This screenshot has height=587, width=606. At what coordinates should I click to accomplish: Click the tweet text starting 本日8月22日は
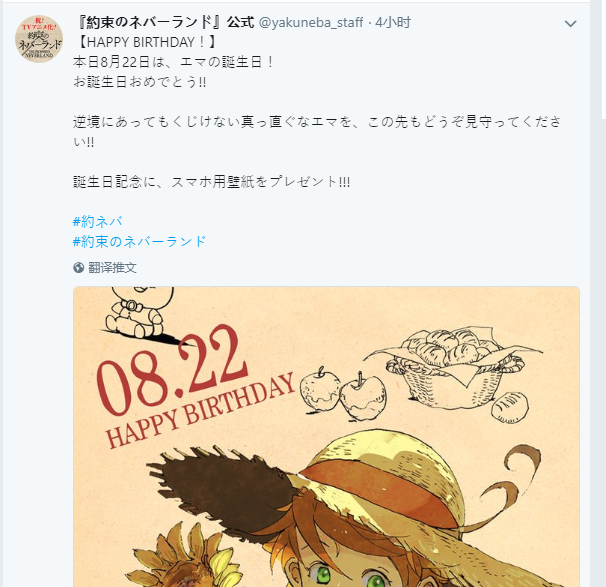[x=173, y=62]
